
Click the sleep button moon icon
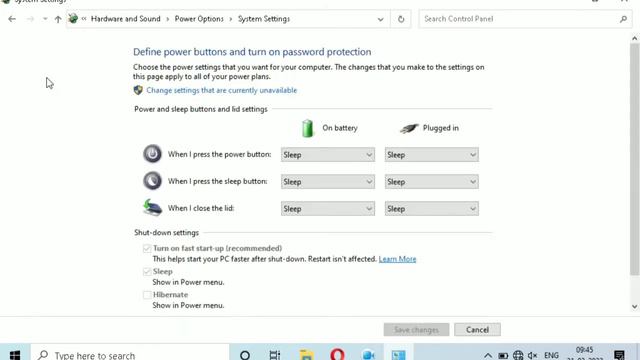tap(152, 181)
